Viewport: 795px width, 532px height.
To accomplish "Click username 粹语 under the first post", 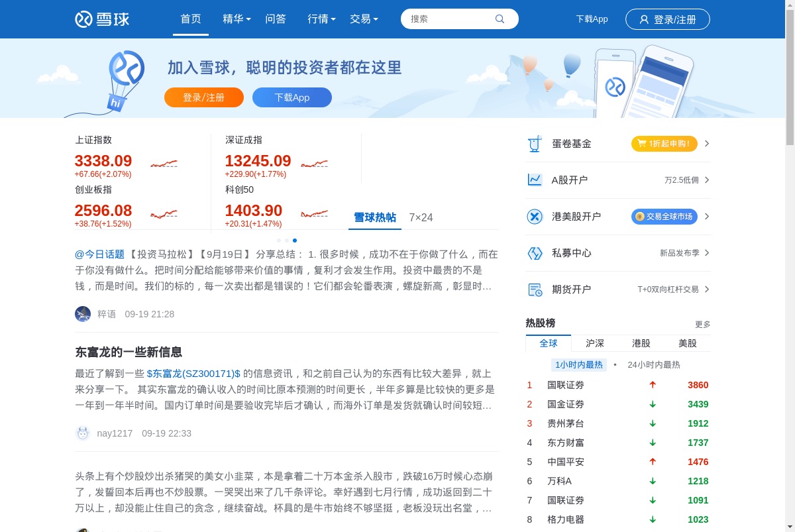I will tap(107, 314).
